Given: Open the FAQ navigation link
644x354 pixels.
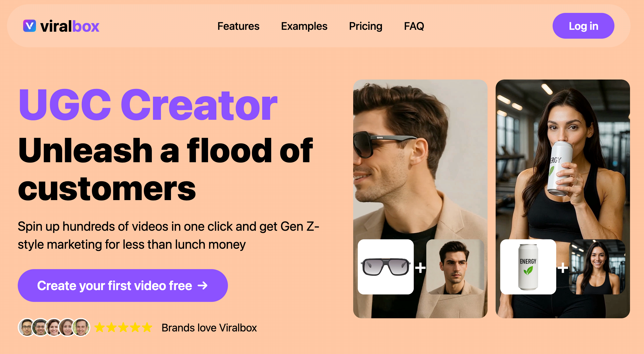Looking at the screenshot, I should point(414,26).
